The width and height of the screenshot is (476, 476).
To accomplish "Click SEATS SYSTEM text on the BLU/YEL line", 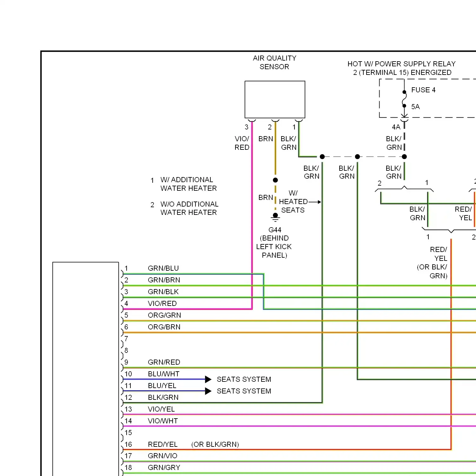I will pos(244,391).
